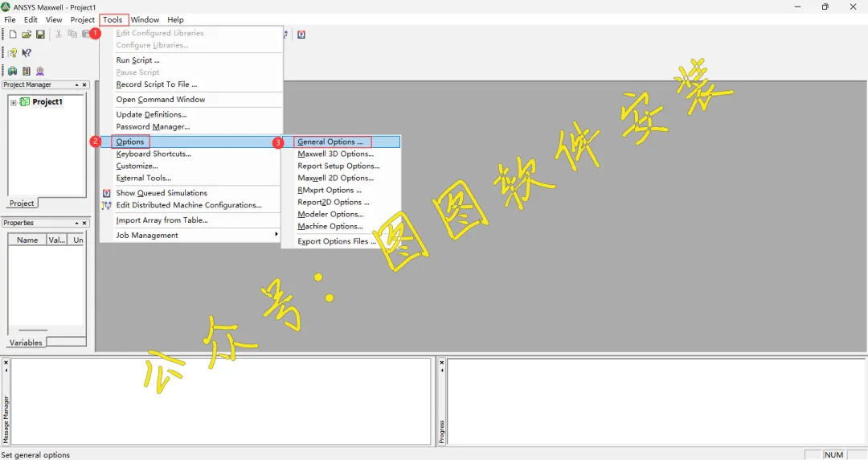Click the ANSYS Maxwell title bar logo
The width and height of the screenshot is (868, 460).
pos(6,7)
